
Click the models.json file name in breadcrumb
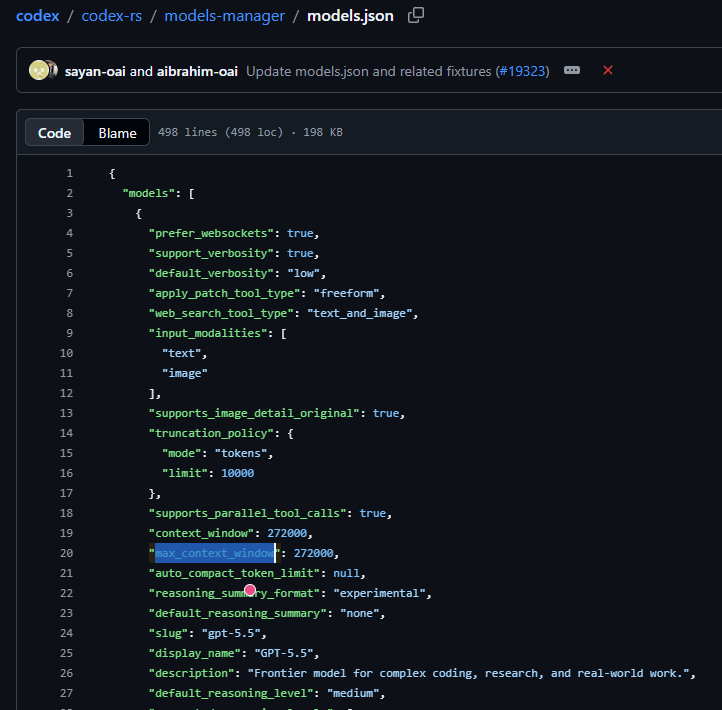[x=350, y=16]
